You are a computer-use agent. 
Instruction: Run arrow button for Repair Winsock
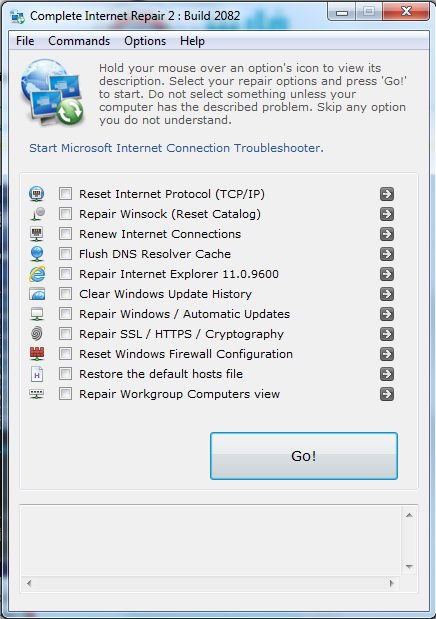[387, 214]
